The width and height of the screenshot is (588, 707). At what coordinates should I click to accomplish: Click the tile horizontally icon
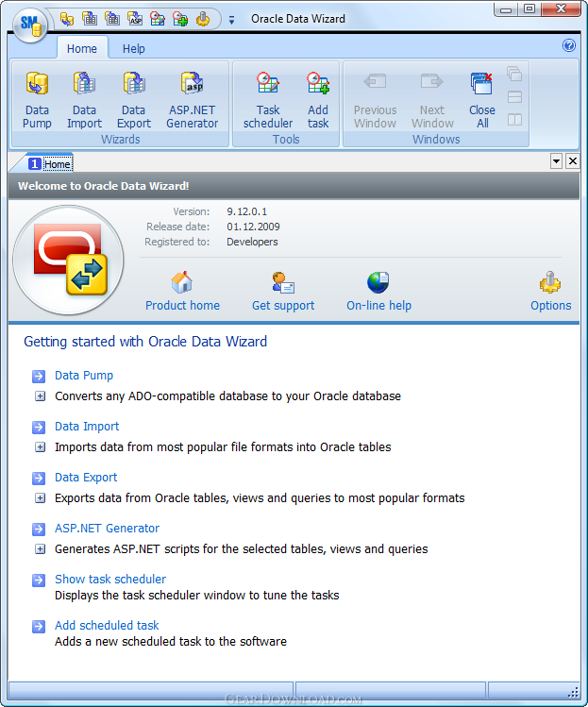click(x=514, y=97)
